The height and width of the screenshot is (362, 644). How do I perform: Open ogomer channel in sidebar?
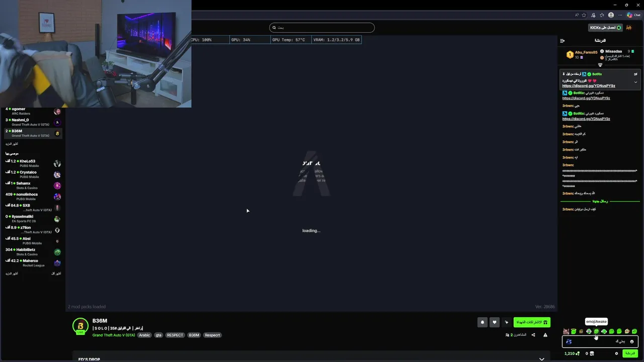click(33, 111)
